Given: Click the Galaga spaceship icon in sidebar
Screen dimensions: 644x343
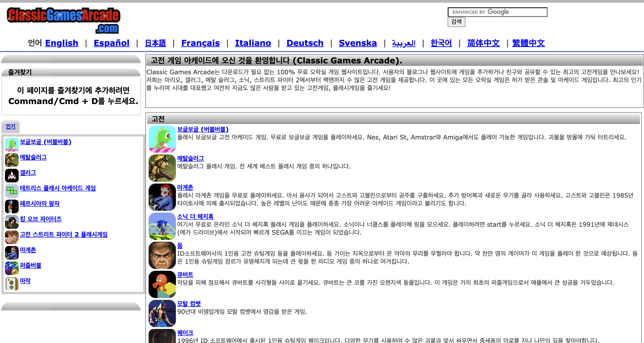Looking at the screenshot, I should click(x=12, y=175).
